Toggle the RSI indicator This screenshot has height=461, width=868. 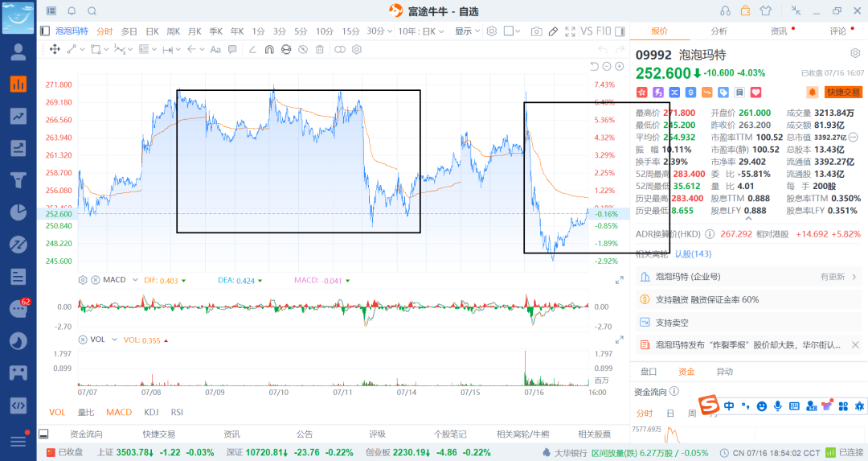coord(177,412)
